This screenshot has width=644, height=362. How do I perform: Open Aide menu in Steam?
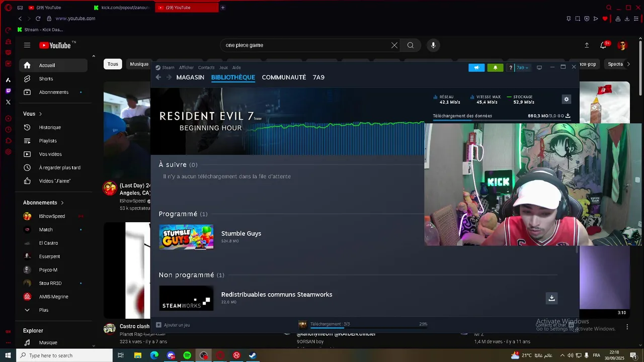click(x=236, y=67)
